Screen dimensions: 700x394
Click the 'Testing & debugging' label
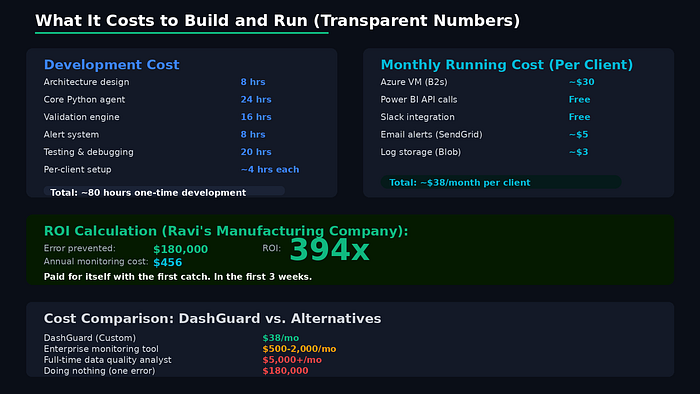88,152
